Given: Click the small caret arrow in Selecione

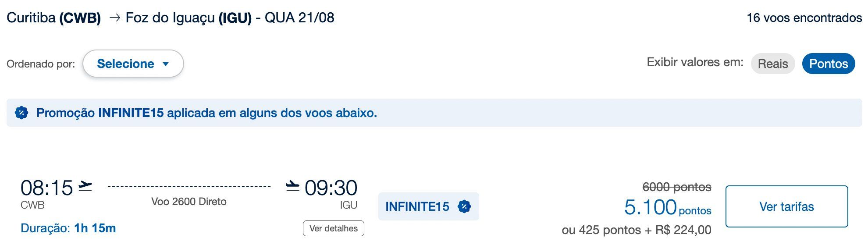Looking at the screenshot, I should click(x=166, y=64).
